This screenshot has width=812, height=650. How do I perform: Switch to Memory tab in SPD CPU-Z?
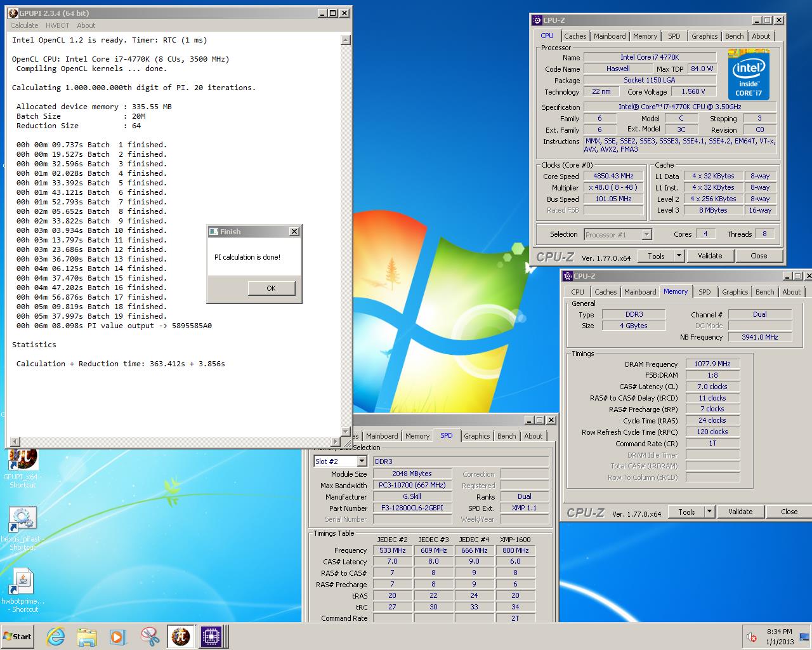(417, 436)
